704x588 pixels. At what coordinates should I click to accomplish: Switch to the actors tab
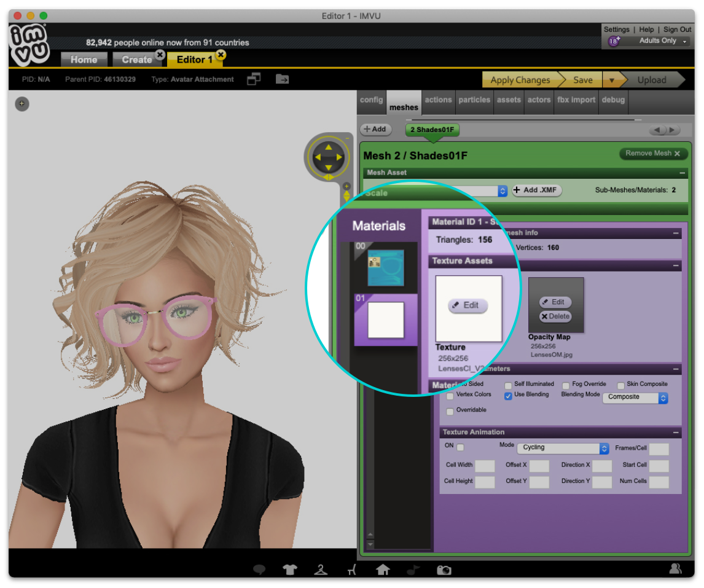tap(539, 100)
